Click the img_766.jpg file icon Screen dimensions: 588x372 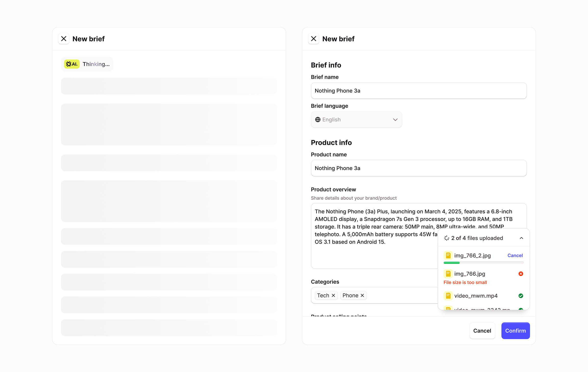448,274
